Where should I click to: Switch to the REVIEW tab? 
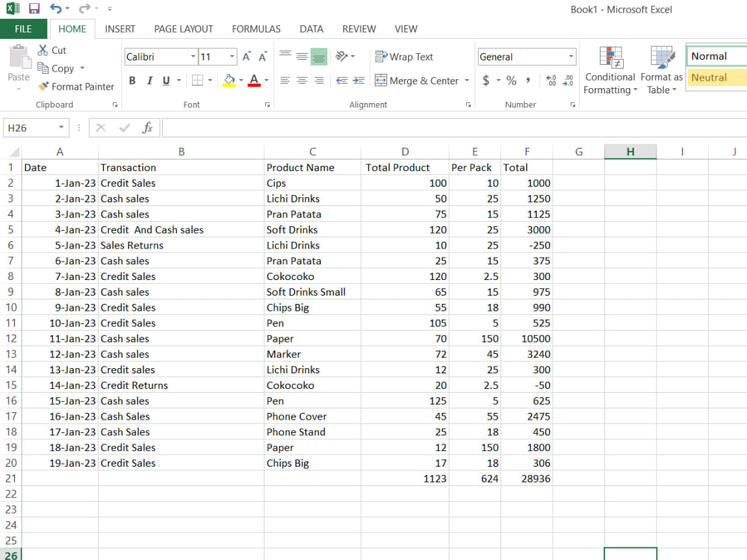359,29
